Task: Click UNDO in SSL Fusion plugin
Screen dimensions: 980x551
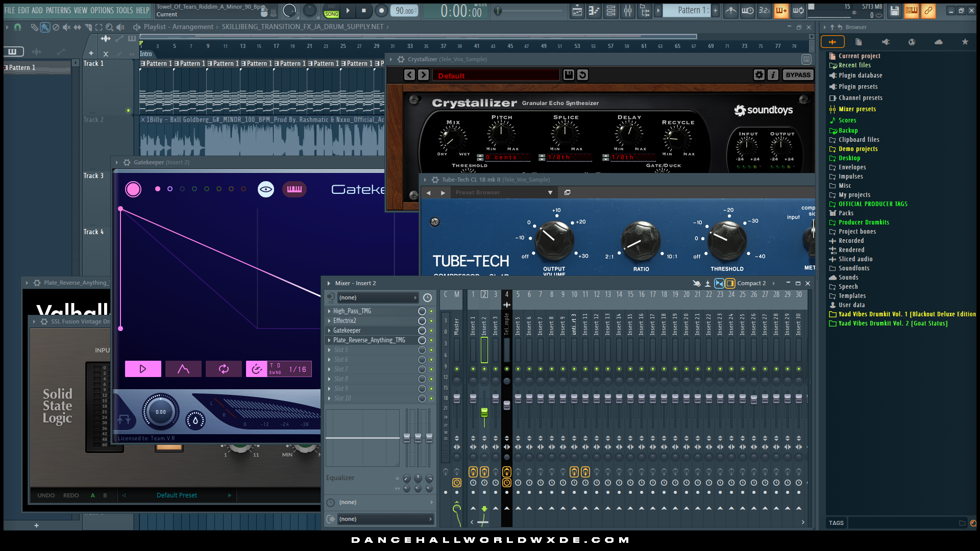Action: (x=46, y=495)
